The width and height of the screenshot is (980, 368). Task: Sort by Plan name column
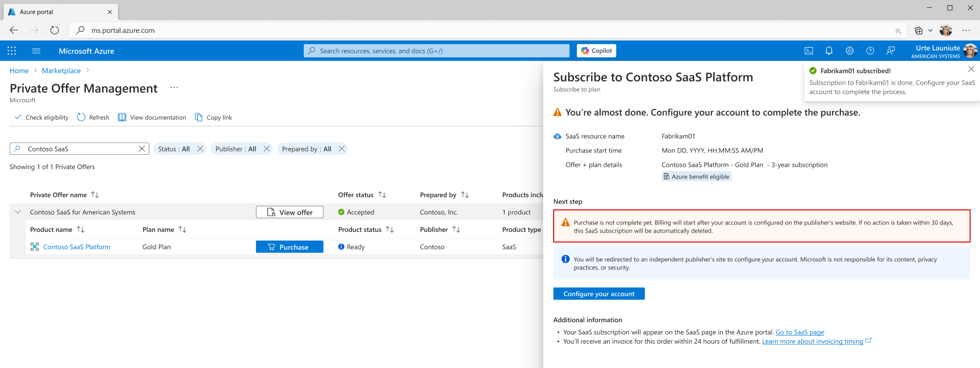click(182, 229)
